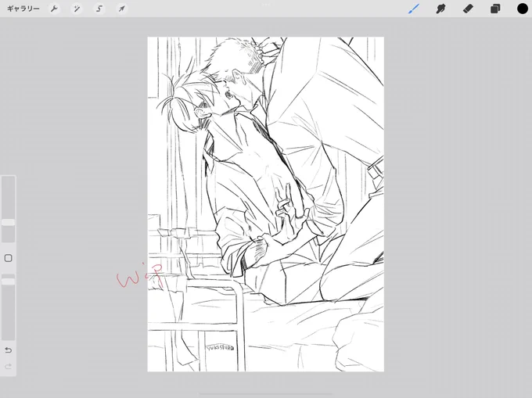The image size is (532, 398).
Task: Open the black color picker circle
Action: coord(523,9)
